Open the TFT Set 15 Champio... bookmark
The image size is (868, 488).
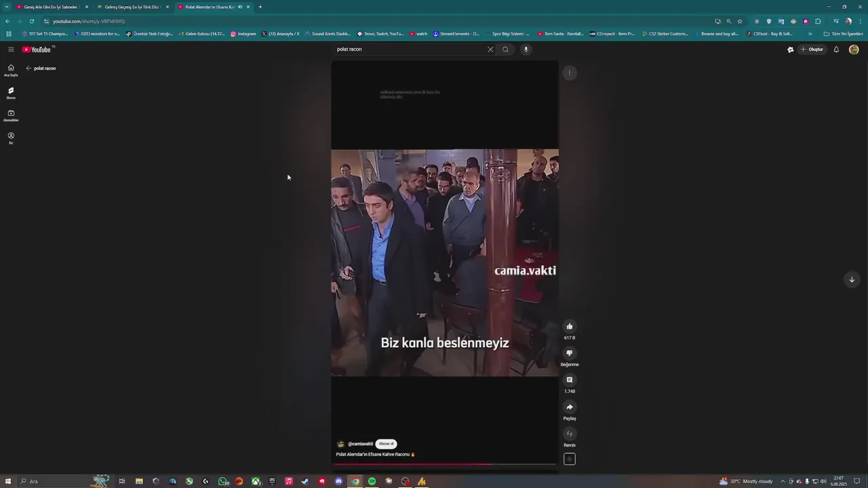(45, 34)
